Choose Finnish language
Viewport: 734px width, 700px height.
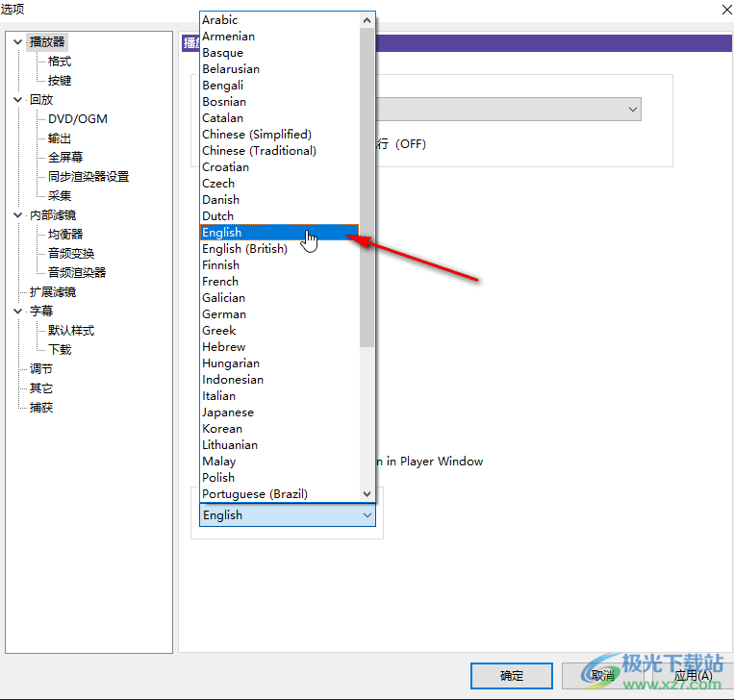(280, 265)
